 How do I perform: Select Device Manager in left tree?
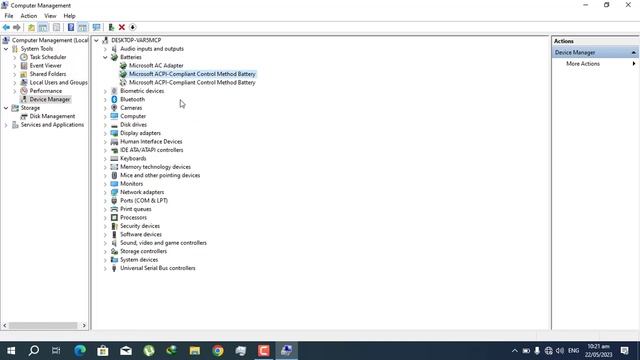tap(50, 100)
